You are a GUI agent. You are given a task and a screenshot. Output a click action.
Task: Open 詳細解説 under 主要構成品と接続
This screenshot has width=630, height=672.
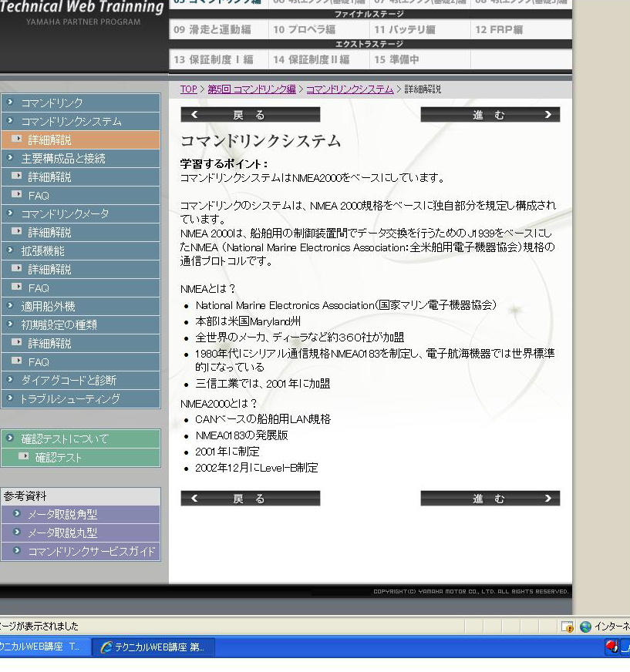(x=81, y=176)
